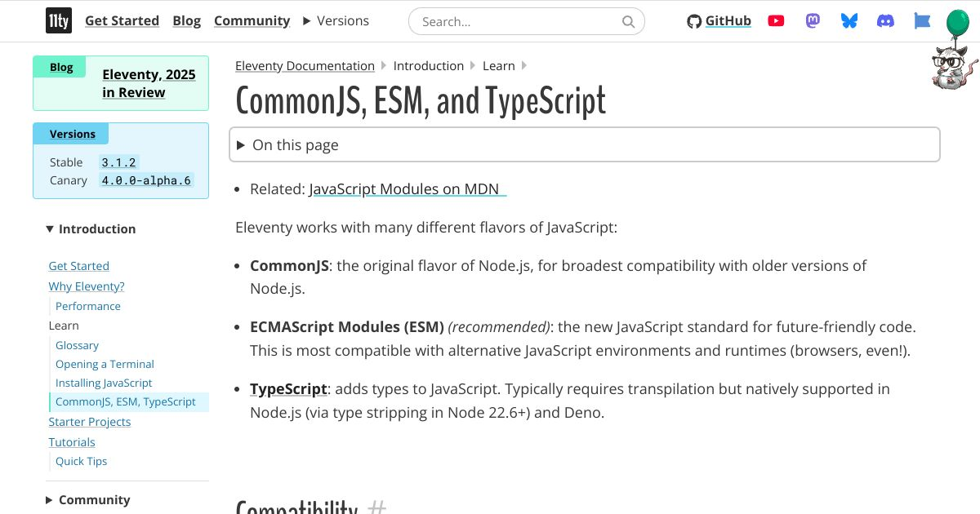Open the Eleventy, 2025 in Review blog post
The height and width of the screenshot is (514, 980).
tap(149, 82)
